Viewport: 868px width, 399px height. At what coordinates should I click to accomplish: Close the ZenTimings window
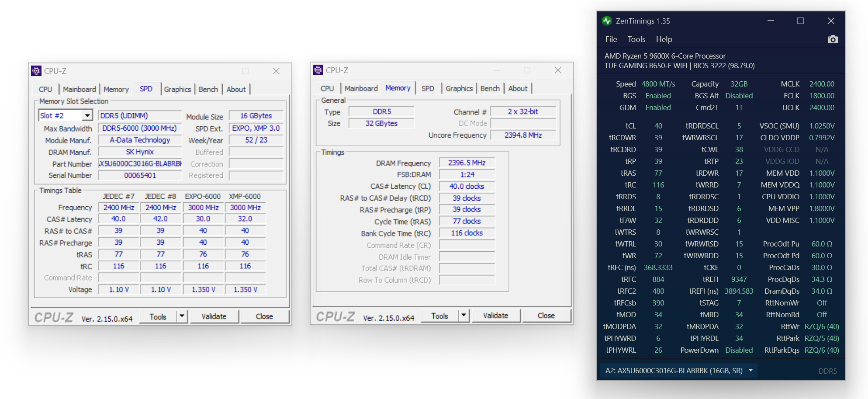[x=831, y=21]
